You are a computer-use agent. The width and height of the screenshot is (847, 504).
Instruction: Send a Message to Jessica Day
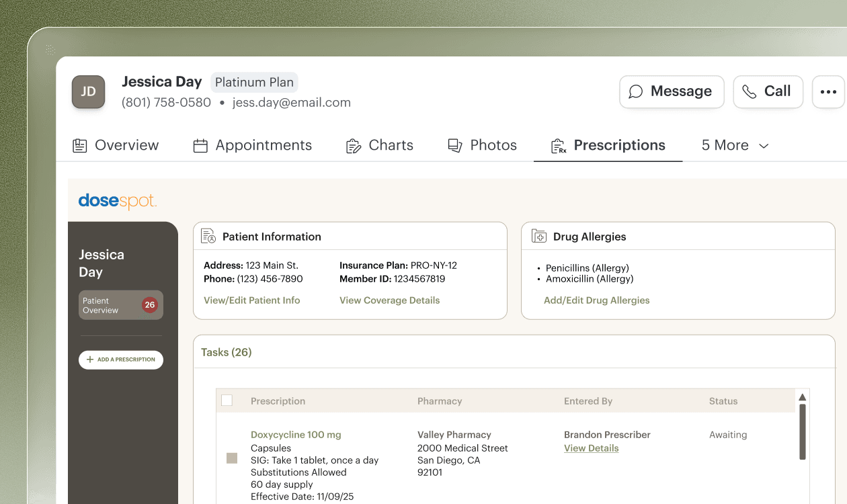coord(672,92)
